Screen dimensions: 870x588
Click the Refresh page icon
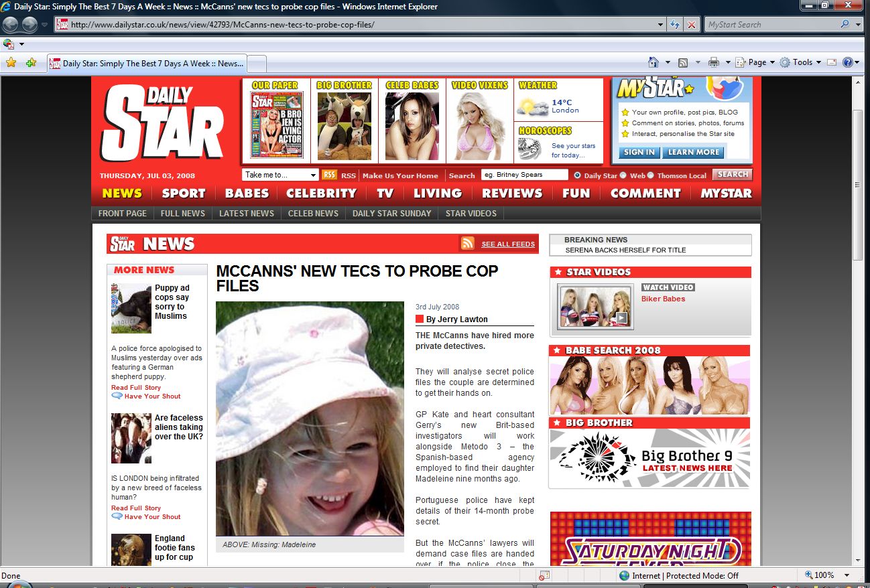(676, 25)
